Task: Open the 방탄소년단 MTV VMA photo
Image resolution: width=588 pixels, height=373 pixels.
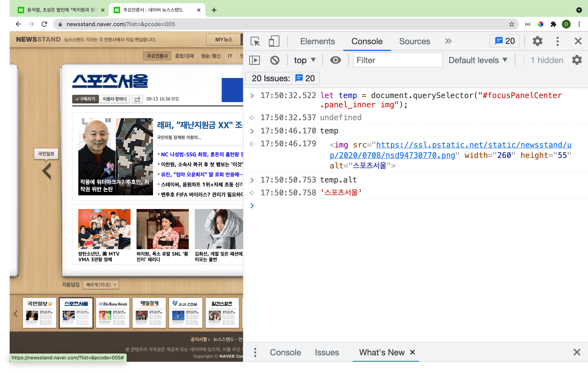Action: click(x=104, y=229)
